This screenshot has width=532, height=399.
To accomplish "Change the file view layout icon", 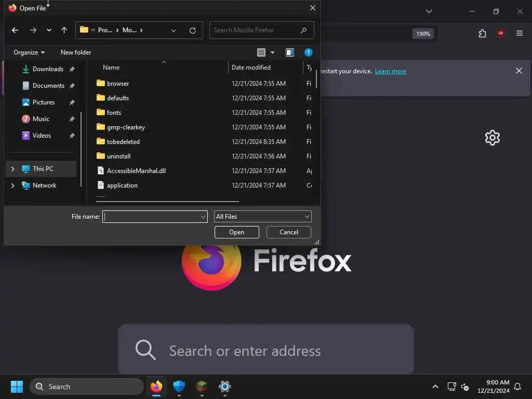I will click(261, 52).
